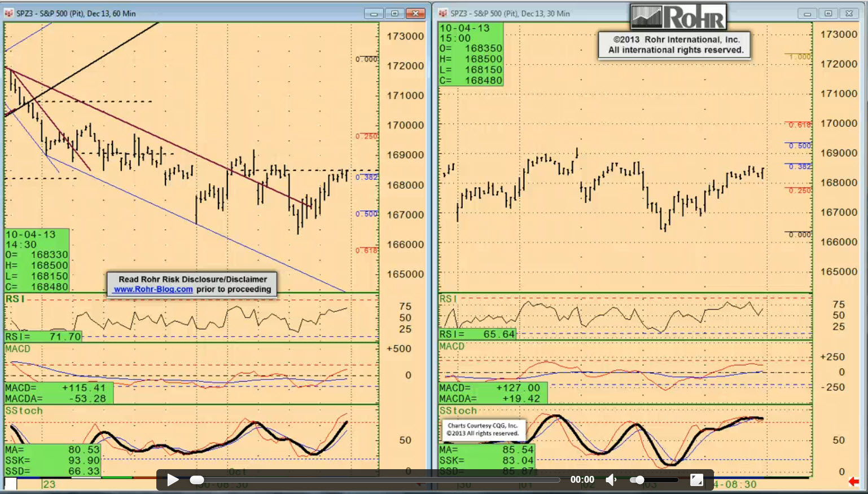Click the 30 Min chart window icon
Image resolution: width=868 pixels, height=494 pixels.
(443, 13)
